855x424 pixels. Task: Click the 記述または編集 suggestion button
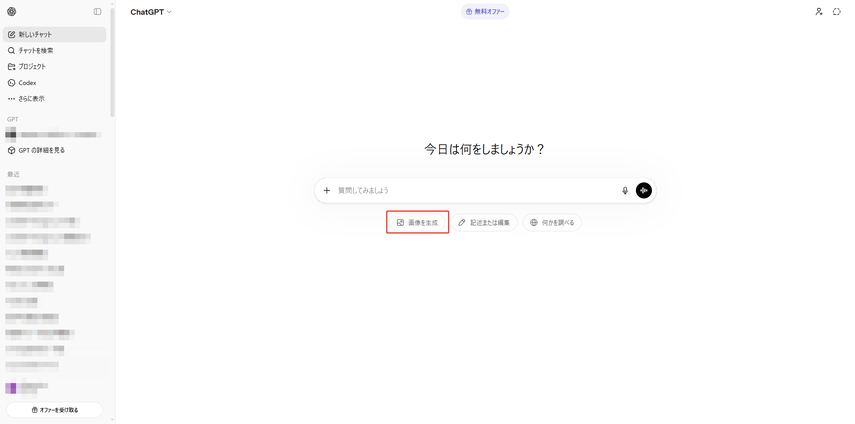click(484, 222)
